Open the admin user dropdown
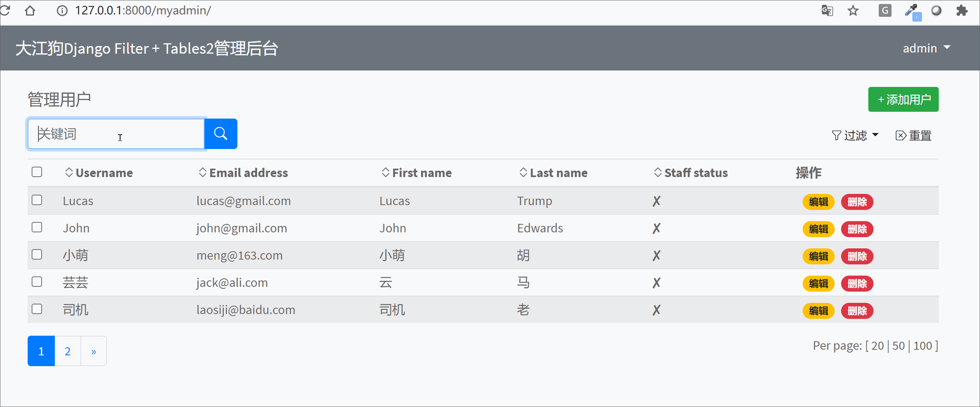The width and height of the screenshot is (980, 407). [x=926, y=48]
